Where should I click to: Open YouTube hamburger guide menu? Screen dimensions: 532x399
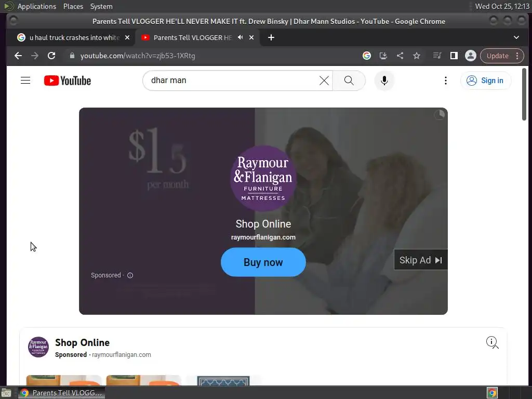25,81
